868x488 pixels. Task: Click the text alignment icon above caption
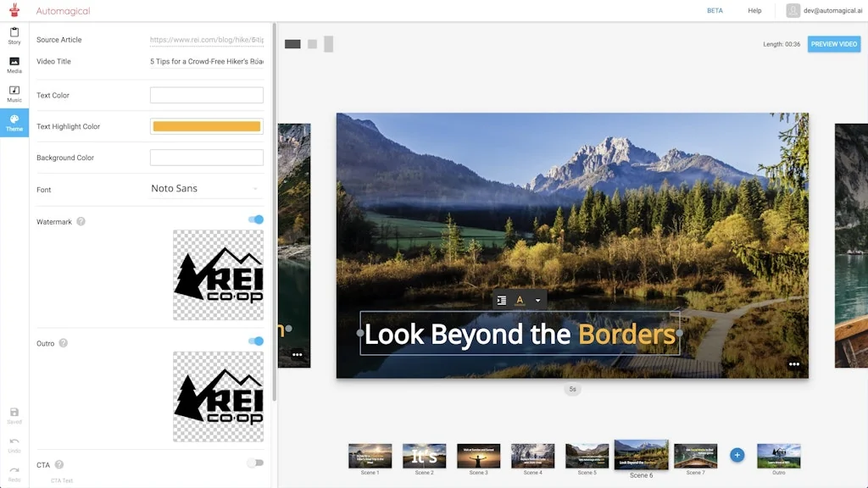point(502,300)
